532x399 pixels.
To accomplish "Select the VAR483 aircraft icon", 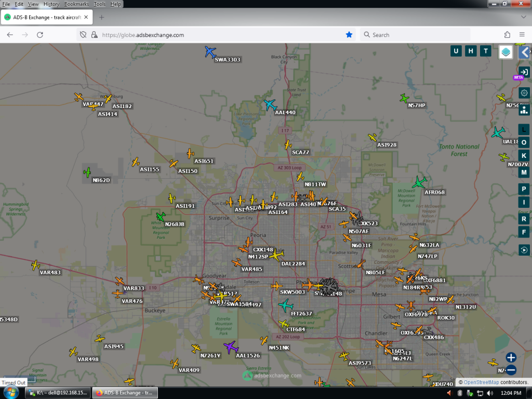I will tap(35, 265).
